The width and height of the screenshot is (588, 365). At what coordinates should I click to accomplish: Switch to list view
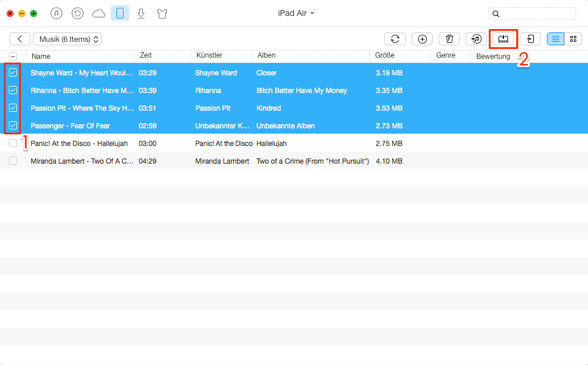click(556, 39)
